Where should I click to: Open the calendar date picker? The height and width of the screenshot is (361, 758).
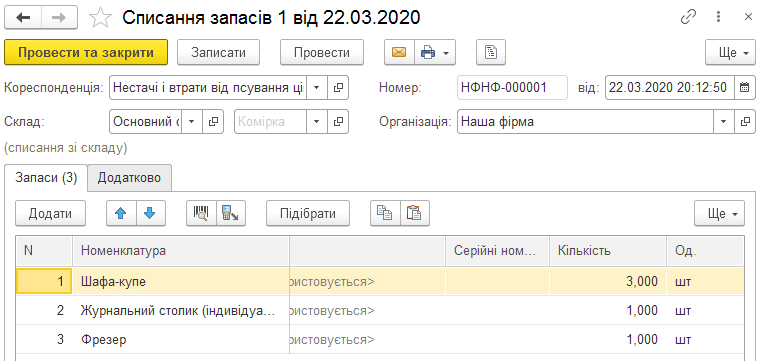pyautogui.click(x=744, y=87)
